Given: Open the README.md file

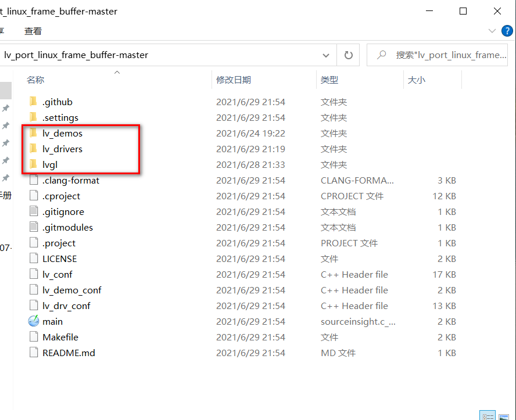Looking at the screenshot, I should [x=68, y=352].
